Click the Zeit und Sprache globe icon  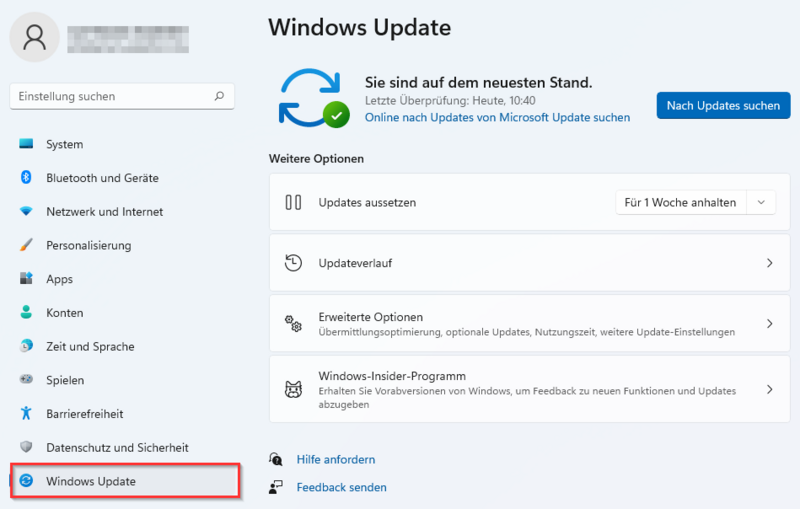pos(26,346)
